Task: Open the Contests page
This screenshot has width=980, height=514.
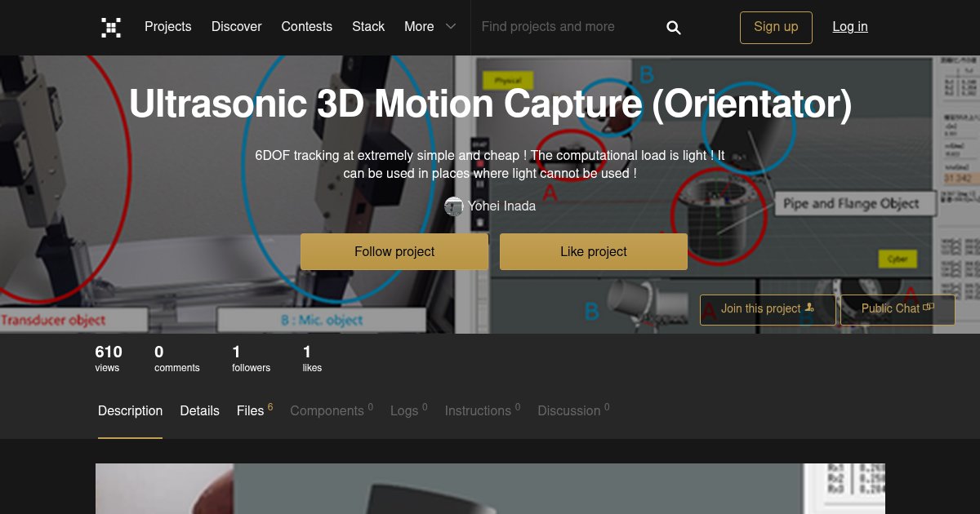Action: [x=307, y=27]
